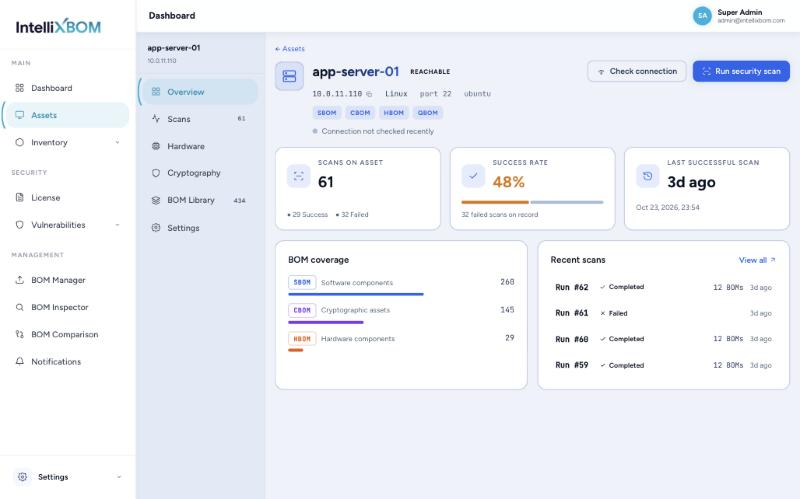Open BOM Manager
Image resolution: width=800 pixels, height=499 pixels.
66,280
